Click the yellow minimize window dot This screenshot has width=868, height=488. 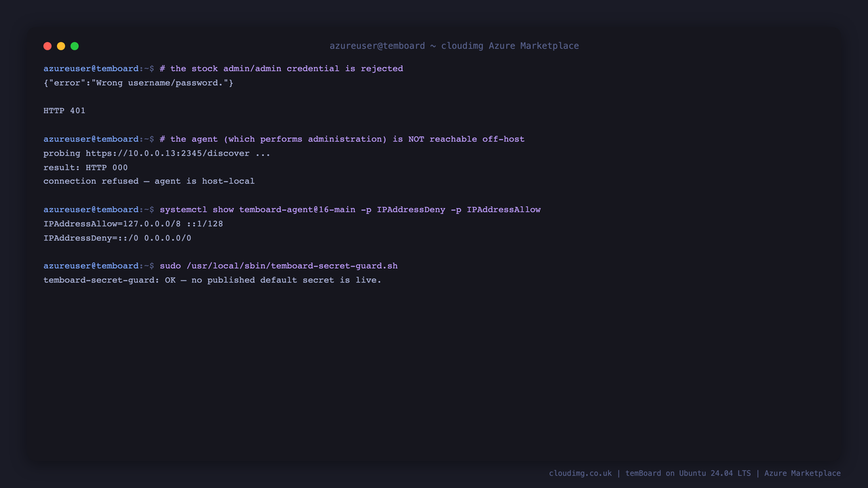pos(61,46)
